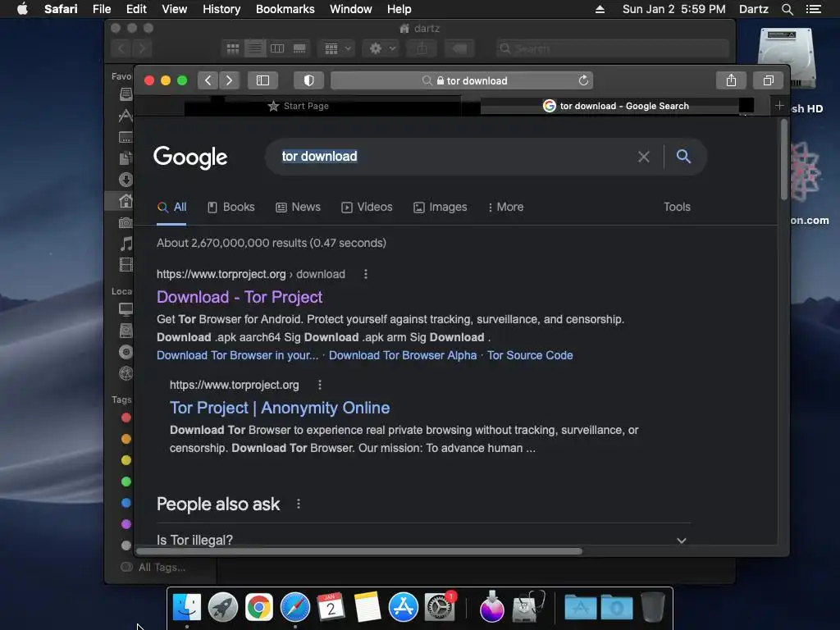The width and height of the screenshot is (840, 630).
Task: Open Tor Project | Anonymity Online link
Action: tap(280, 409)
